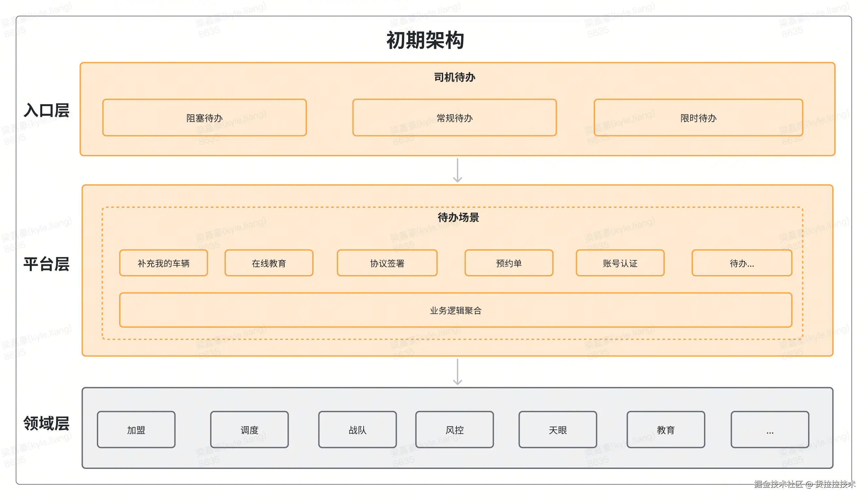
Task: Click the 待办... box
Action: [x=741, y=263]
